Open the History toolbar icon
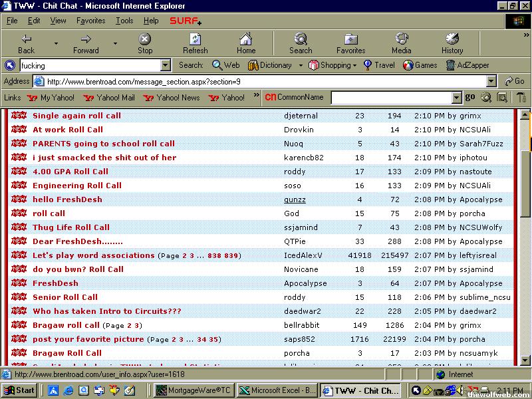This screenshot has width=532, height=399. 452,40
